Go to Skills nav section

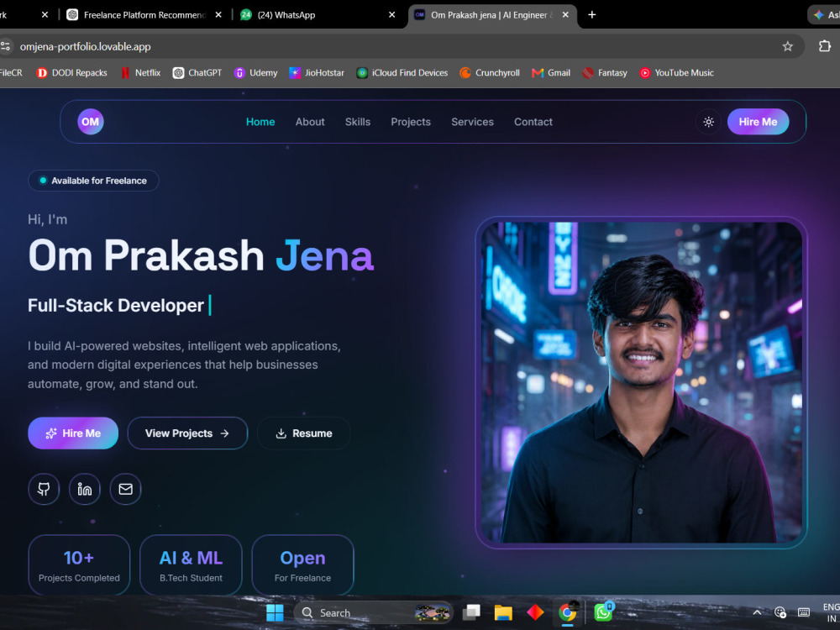click(358, 122)
